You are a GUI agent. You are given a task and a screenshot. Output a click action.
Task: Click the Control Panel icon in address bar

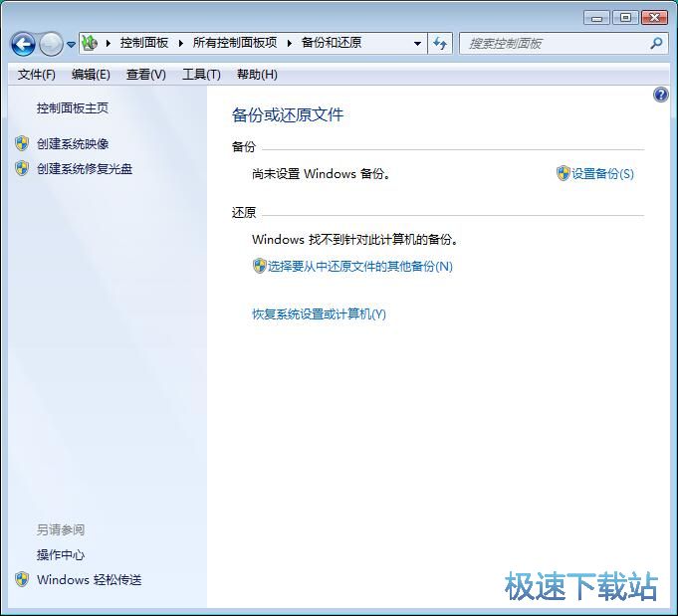point(90,43)
